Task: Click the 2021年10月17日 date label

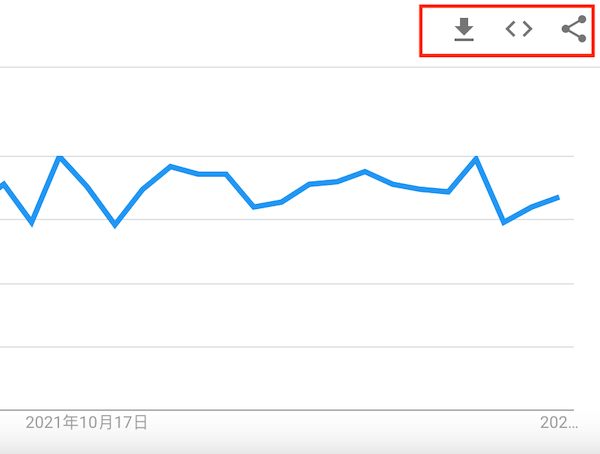Action: click(86, 423)
